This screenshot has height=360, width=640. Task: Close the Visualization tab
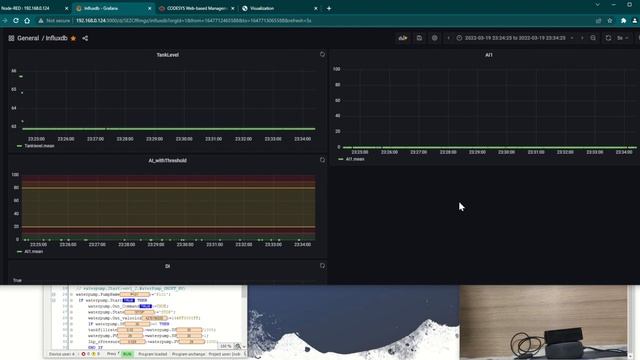316,8
